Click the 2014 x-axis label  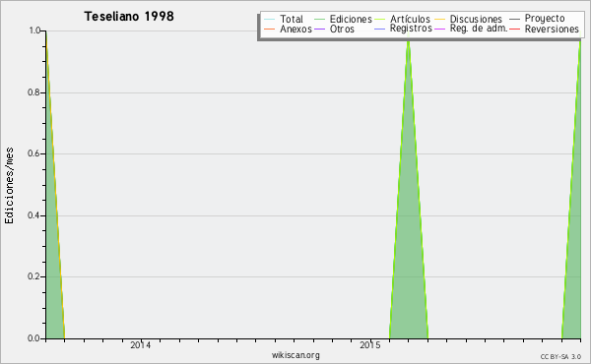[140, 345]
